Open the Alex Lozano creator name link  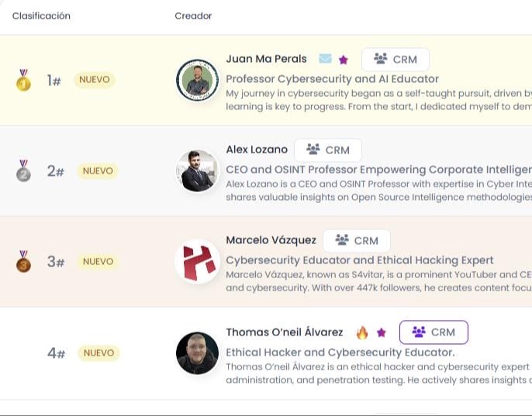(x=257, y=150)
